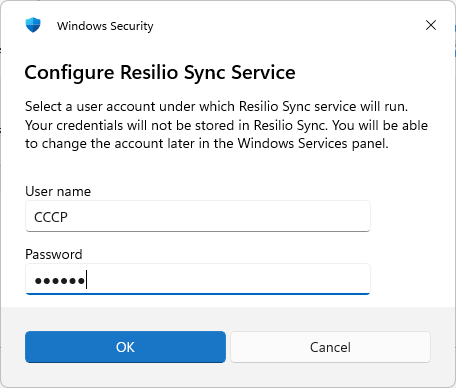The image size is (456, 388).
Task: Click into the Password input field
Action: tap(198, 279)
